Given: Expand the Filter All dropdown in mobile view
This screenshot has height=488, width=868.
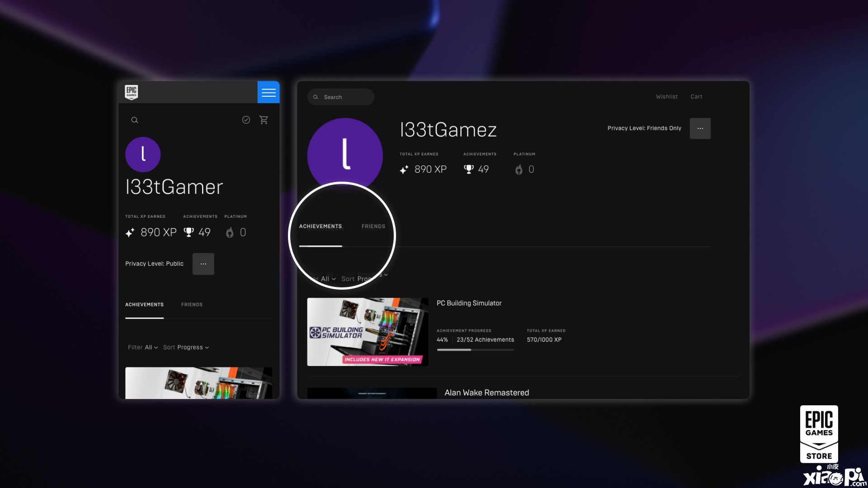Looking at the screenshot, I should point(143,347).
